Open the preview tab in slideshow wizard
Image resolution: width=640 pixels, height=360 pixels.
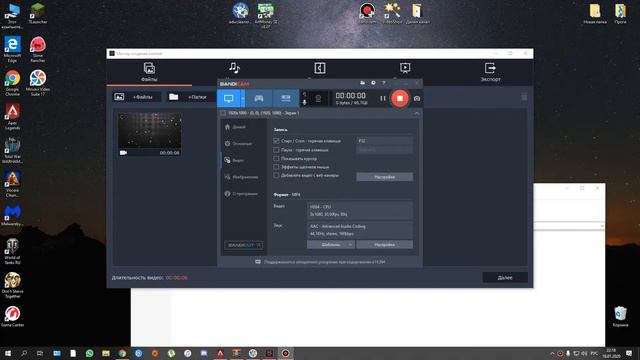click(x=405, y=69)
